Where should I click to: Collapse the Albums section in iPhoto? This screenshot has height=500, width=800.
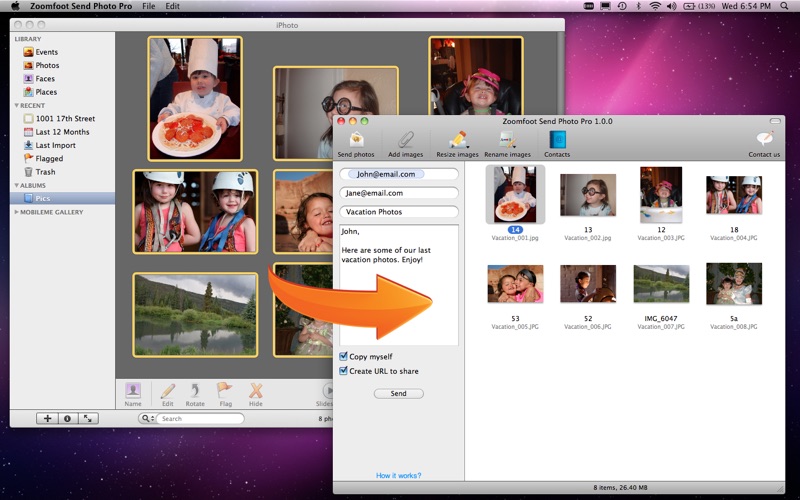click(x=16, y=185)
